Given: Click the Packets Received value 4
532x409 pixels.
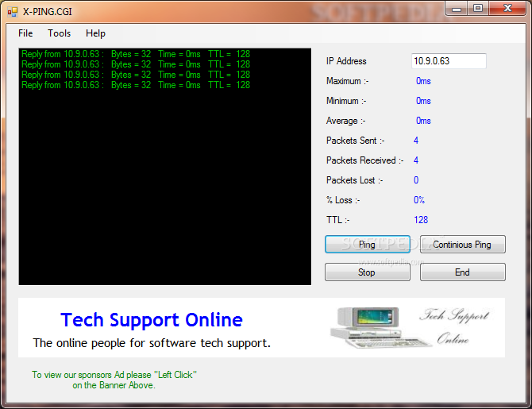Looking at the screenshot, I should (x=416, y=160).
